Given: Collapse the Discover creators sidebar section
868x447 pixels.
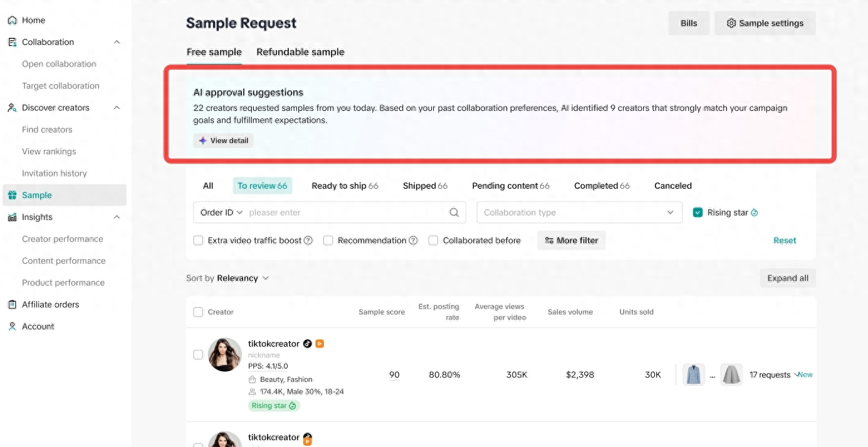Looking at the screenshot, I should click(117, 108).
